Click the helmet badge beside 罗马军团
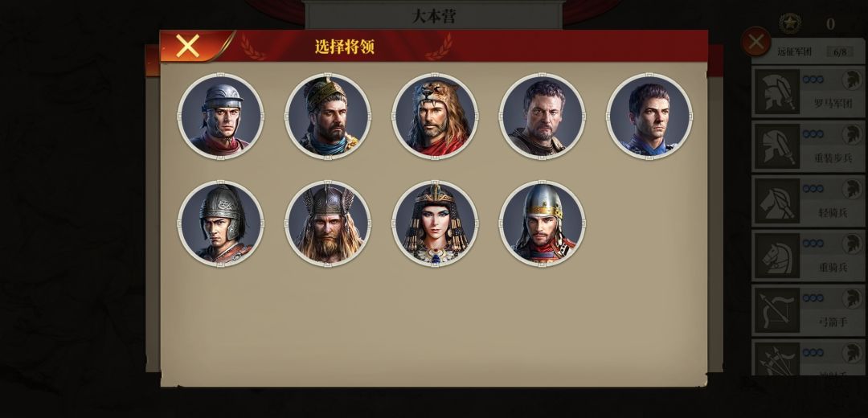This screenshot has width=868, height=418. pyautogui.click(x=852, y=80)
